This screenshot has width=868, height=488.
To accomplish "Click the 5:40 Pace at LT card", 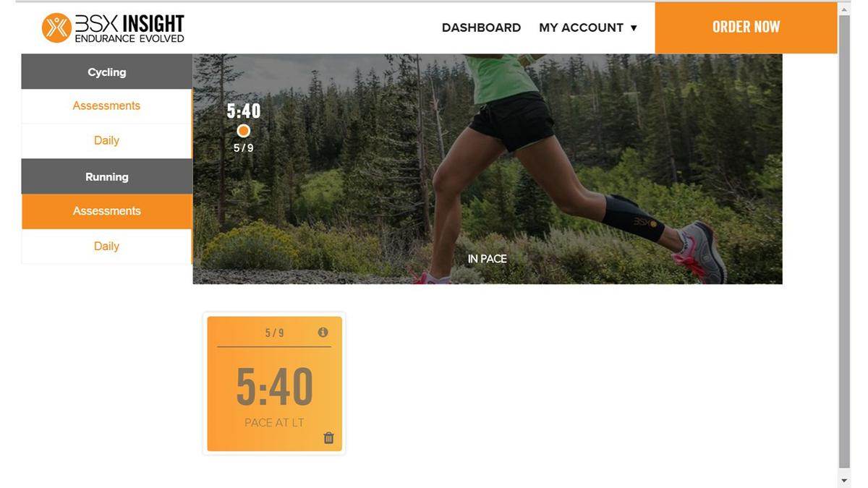I will tap(274, 384).
